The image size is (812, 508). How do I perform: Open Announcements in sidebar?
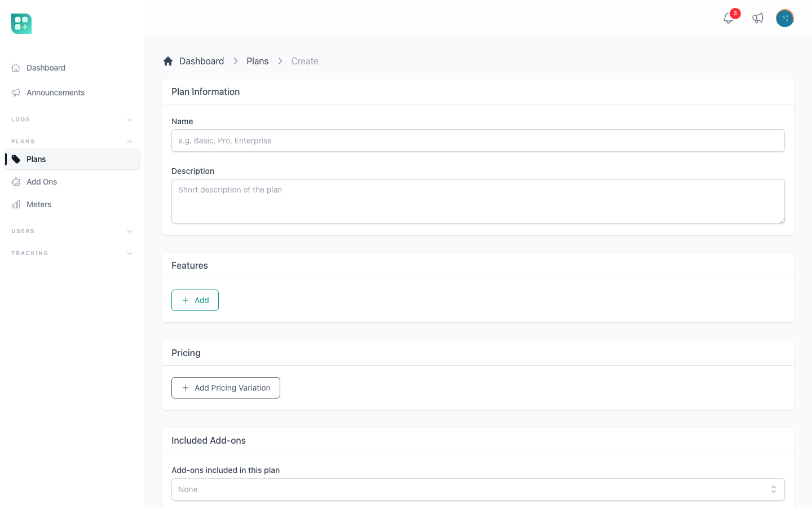[72, 93]
